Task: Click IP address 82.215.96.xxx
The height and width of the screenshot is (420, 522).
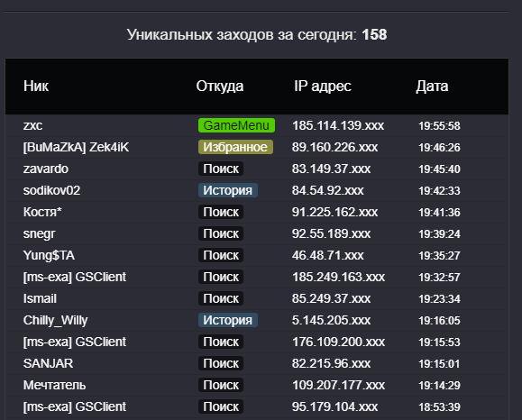Action: click(x=331, y=363)
